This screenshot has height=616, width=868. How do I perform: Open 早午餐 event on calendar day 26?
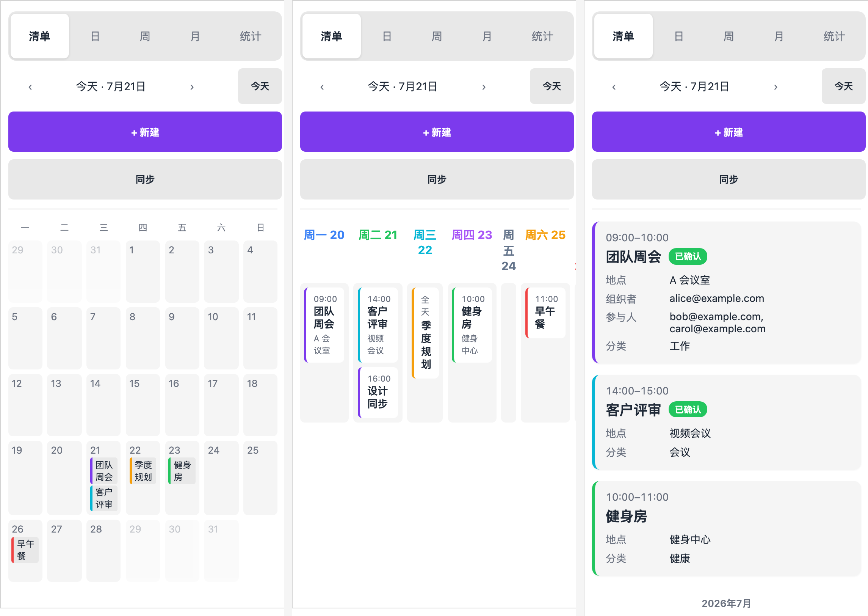[x=25, y=550]
